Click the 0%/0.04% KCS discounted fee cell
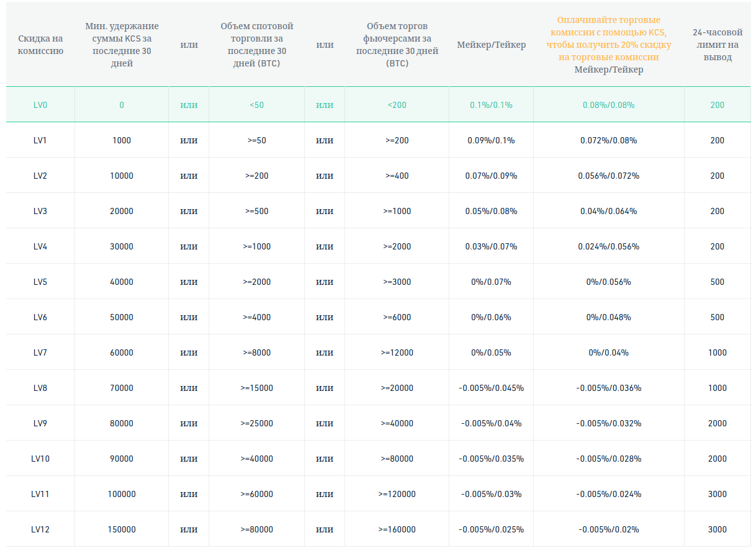The image size is (756, 556). tap(608, 352)
